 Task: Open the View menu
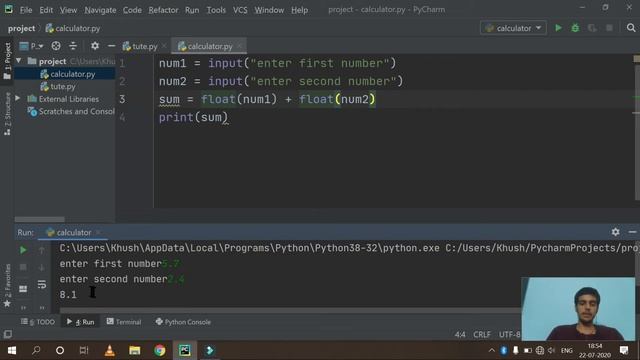[68, 10]
